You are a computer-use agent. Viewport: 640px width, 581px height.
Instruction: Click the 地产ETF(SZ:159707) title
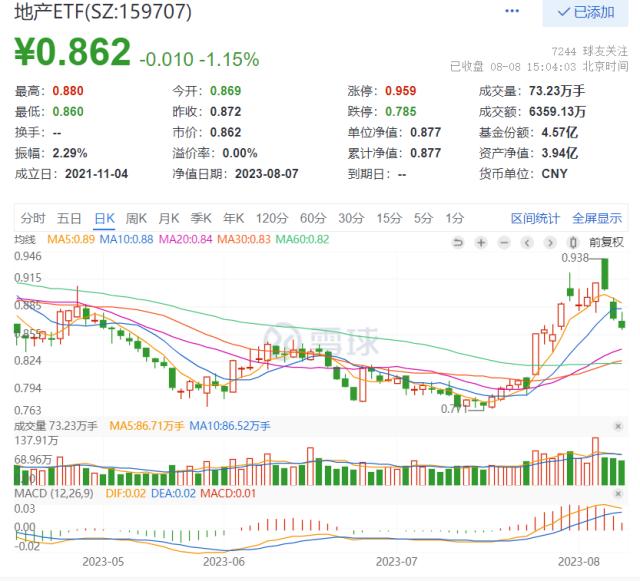pos(103,11)
